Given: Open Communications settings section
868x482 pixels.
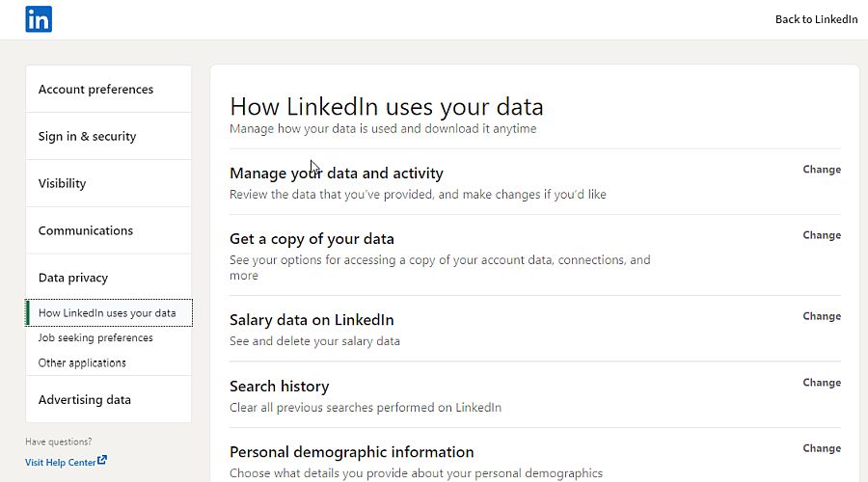Looking at the screenshot, I should point(86,230).
